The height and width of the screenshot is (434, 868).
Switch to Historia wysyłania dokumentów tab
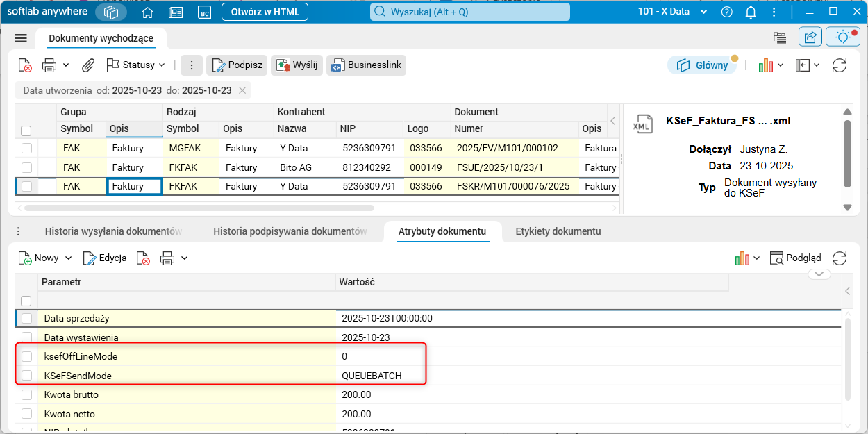tap(113, 231)
